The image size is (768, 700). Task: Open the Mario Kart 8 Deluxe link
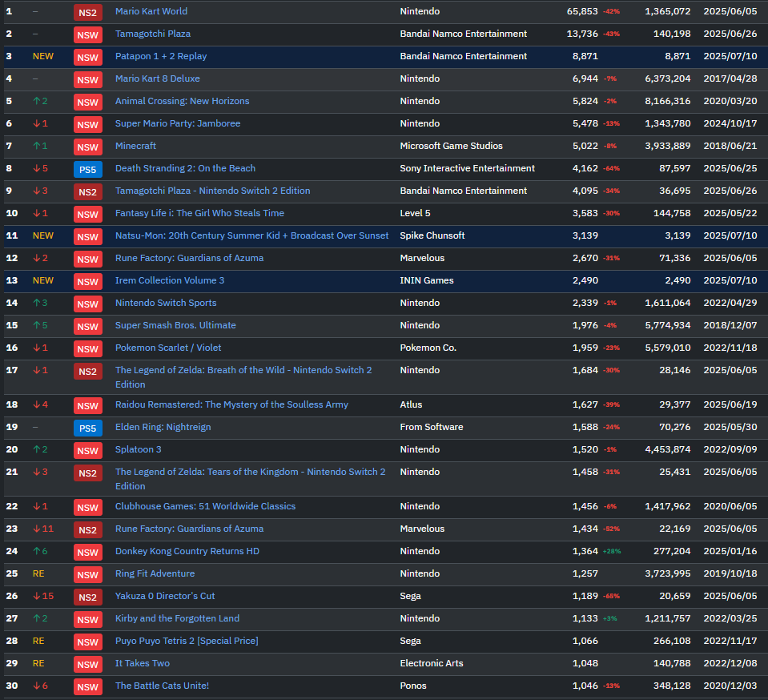point(157,78)
